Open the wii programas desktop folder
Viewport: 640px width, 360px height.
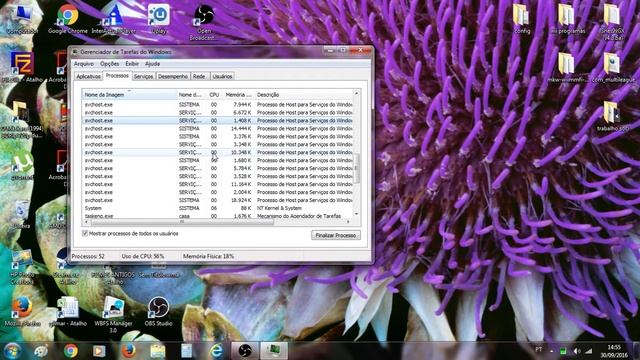click(x=567, y=19)
